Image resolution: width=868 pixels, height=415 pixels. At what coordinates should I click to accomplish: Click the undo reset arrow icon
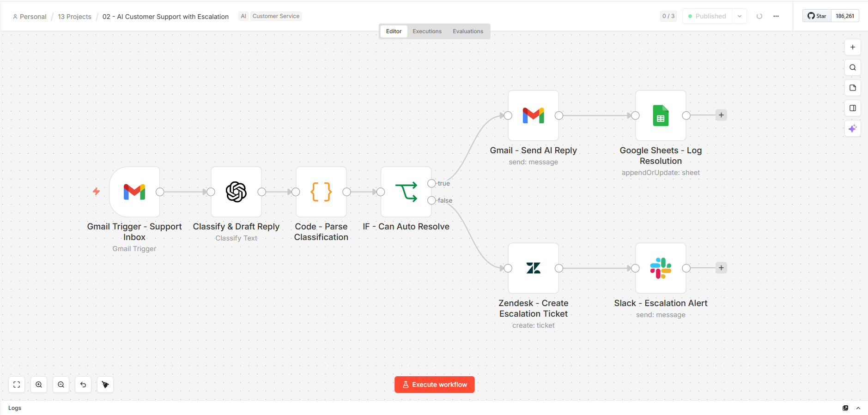[x=83, y=385]
